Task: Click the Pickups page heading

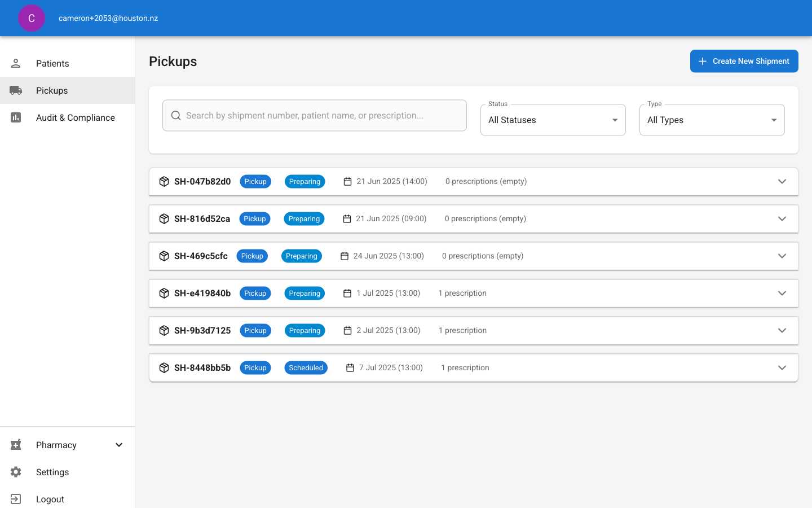Action: click(173, 62)
